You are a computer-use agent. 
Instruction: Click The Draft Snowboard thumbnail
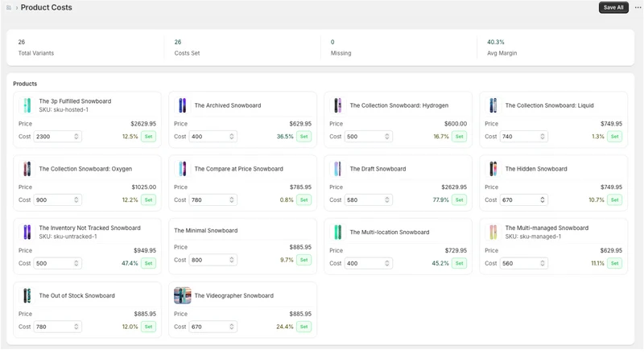pos(337,169)
